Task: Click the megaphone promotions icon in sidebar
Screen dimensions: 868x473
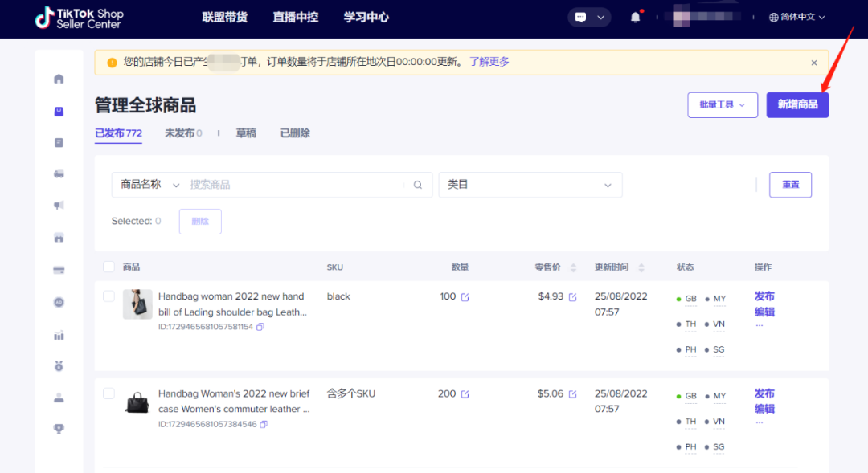Action: coord(59,206)
